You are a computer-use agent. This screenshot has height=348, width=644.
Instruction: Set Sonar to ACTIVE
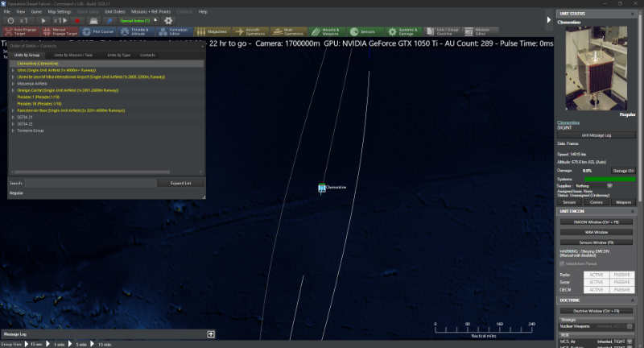(x=597, y=282)
